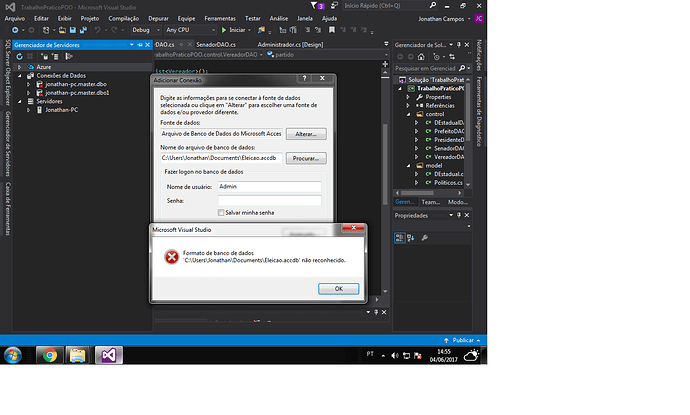Screen dimensions: 690x415
Task: Click the volume speaker tray icon
Action: point(395,355)
